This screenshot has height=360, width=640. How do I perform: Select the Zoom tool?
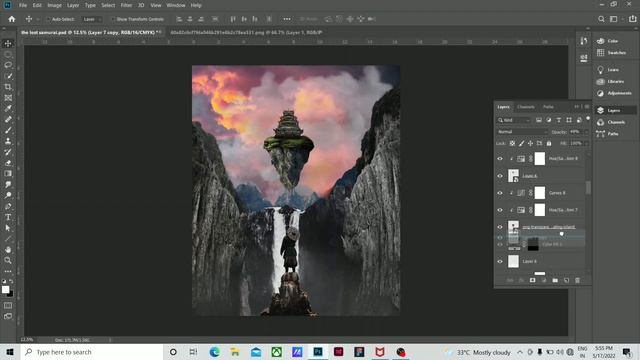click(8, 260)
